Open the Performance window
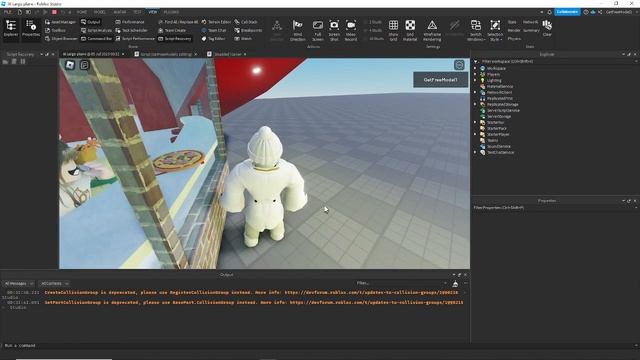This screenshot has height=360, width=640. coord(130,22)
